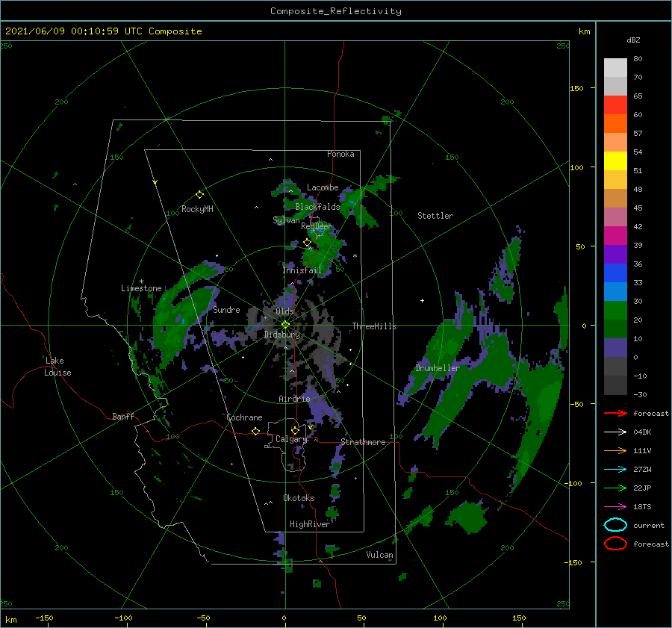672x628 pixels.
Task: Click the Vulcan town label
Action: (x=379, y=555)
